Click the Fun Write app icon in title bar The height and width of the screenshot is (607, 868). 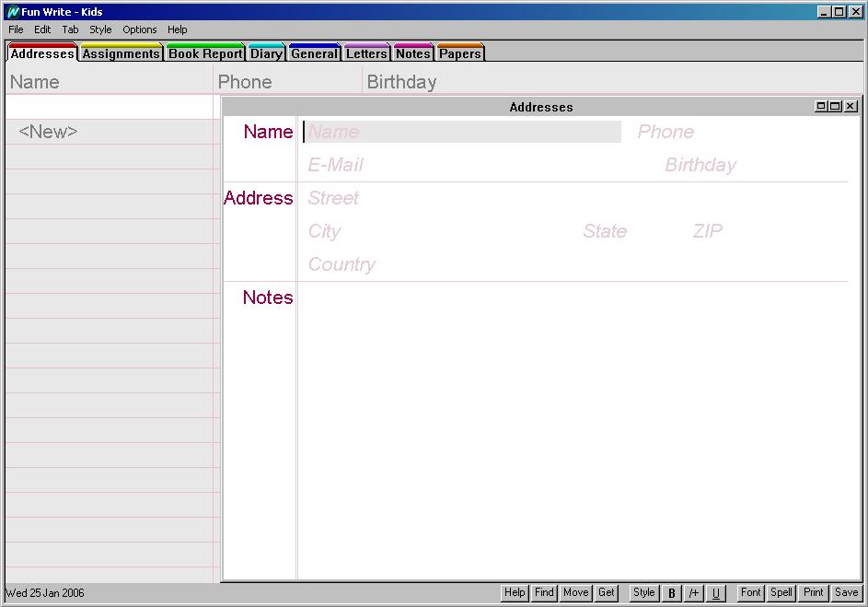tap(12, 12)
